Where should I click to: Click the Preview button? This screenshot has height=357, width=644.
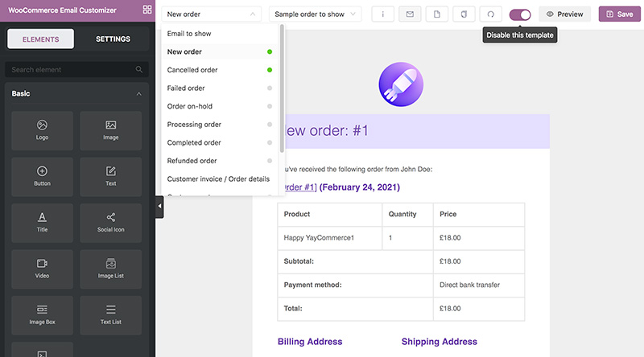click(x=565, y=14)
